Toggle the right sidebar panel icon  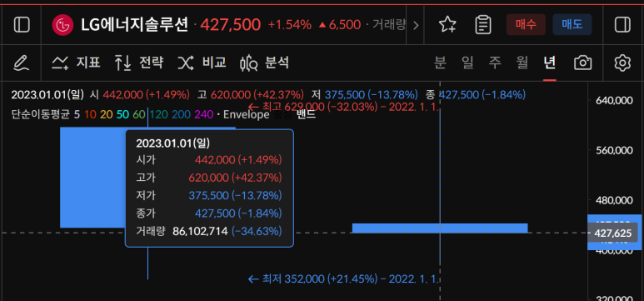pyautogui.click(x=622, y=25)
